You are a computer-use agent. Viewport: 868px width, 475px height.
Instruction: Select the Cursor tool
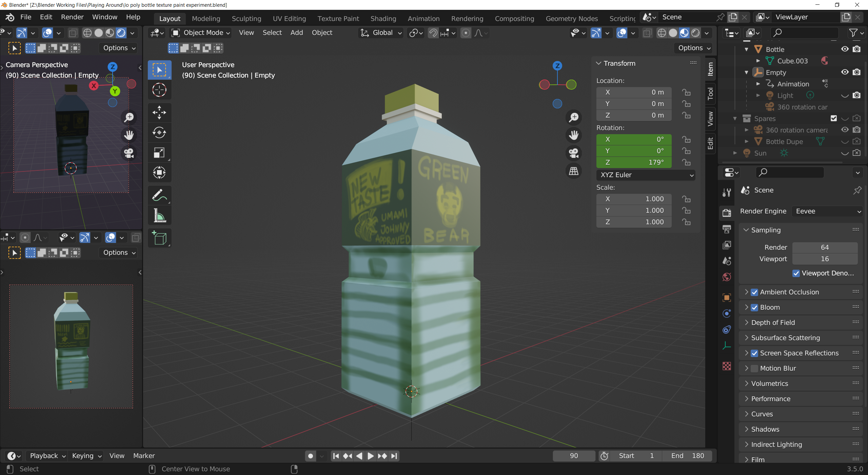(159, 90)
